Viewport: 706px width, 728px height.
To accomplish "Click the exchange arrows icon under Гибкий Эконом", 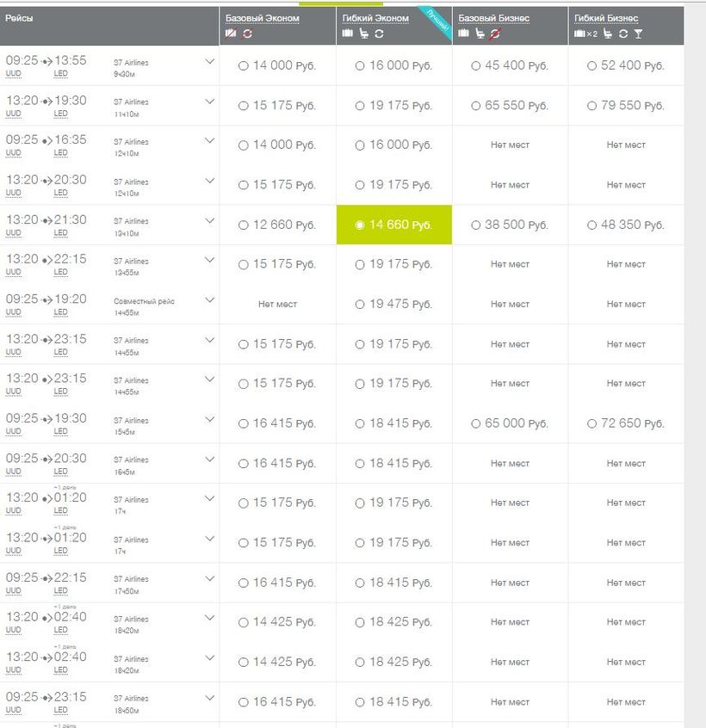I will point(379,34).
